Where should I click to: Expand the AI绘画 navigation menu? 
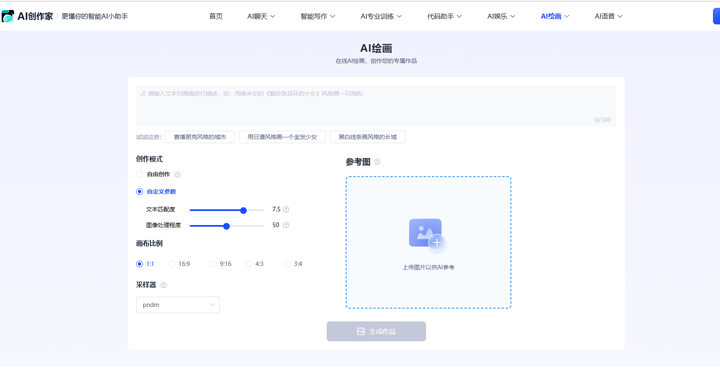tap(555, 16)
